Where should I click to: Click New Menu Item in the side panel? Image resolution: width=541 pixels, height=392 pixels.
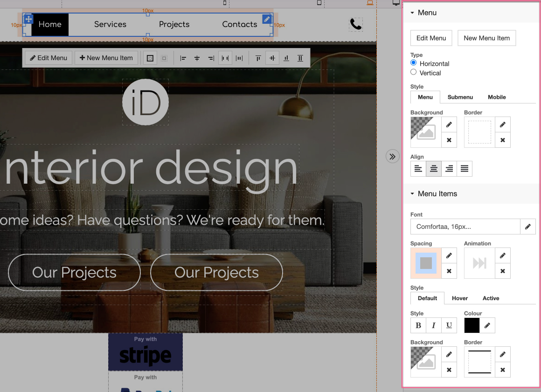[486, 38]
